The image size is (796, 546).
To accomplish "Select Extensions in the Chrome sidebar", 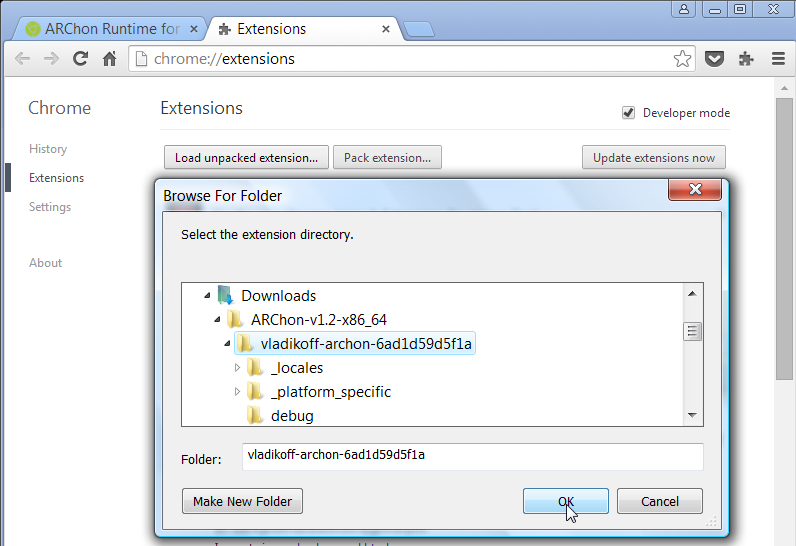I will (x=56, y=178).
